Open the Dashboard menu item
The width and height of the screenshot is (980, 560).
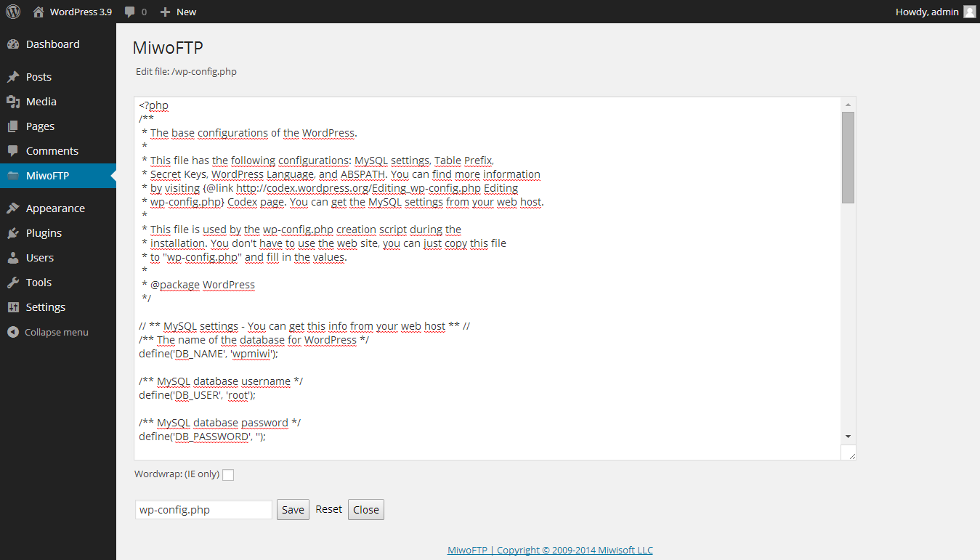click(53, 44)
